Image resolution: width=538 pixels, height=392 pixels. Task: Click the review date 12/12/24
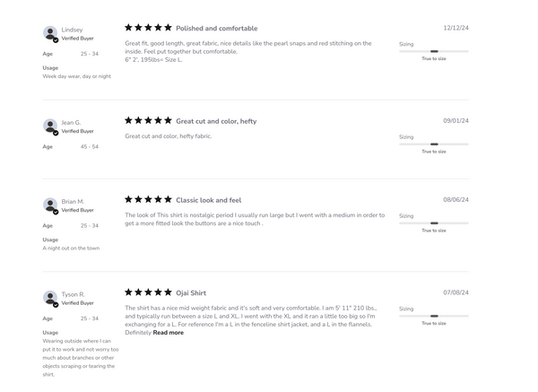[456, 28]
